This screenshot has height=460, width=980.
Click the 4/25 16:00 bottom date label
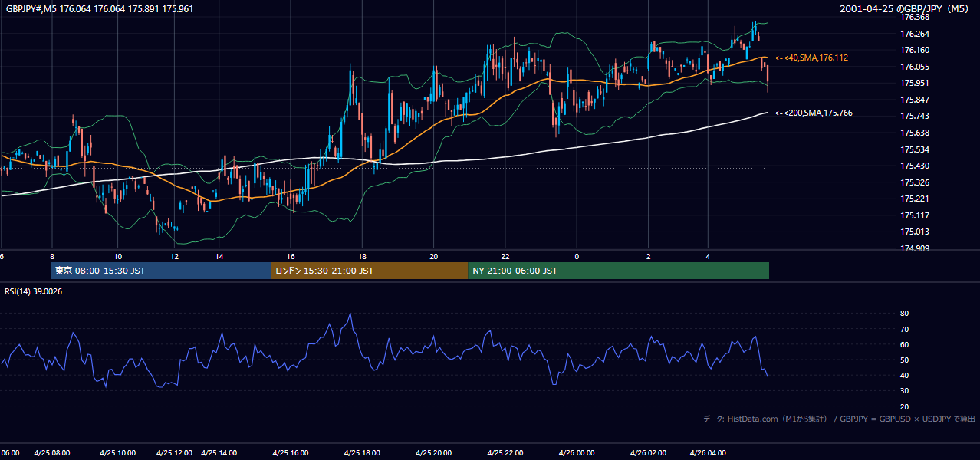pyautogui.click(x=290, y=453)
